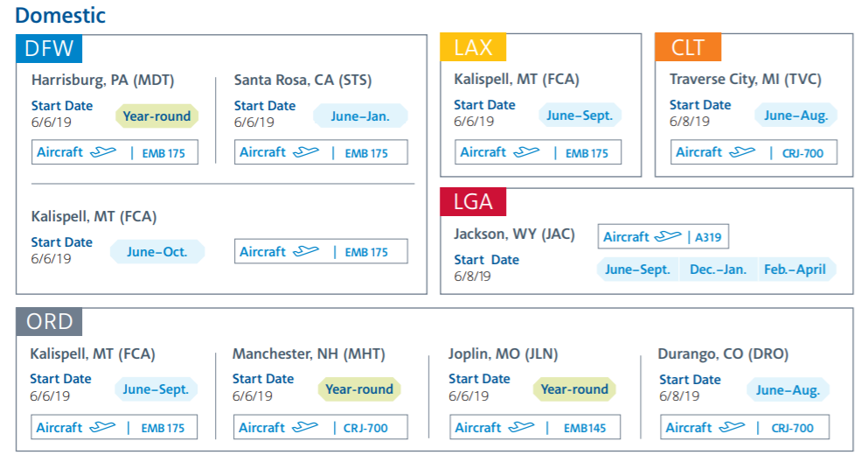This screenshot has height=462, width=868.
Task: Click the airplane icon under Harrisburg, PA
Action: (x=102, y=152)
